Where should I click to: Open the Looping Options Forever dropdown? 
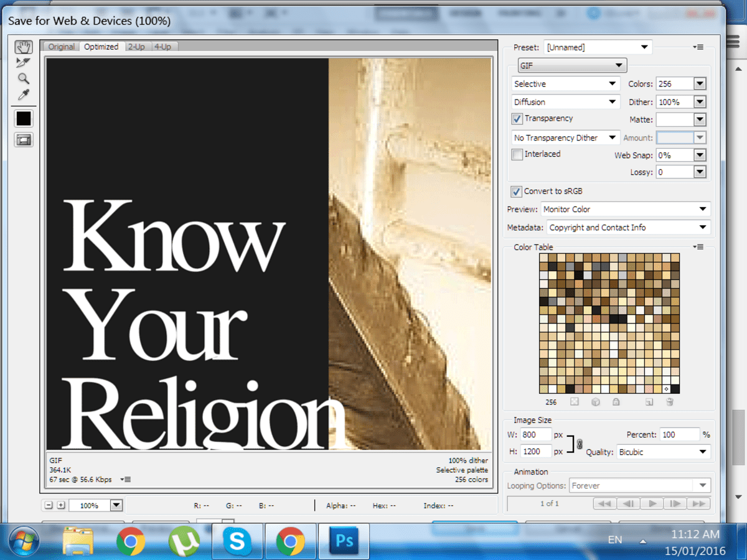[640, 486]
